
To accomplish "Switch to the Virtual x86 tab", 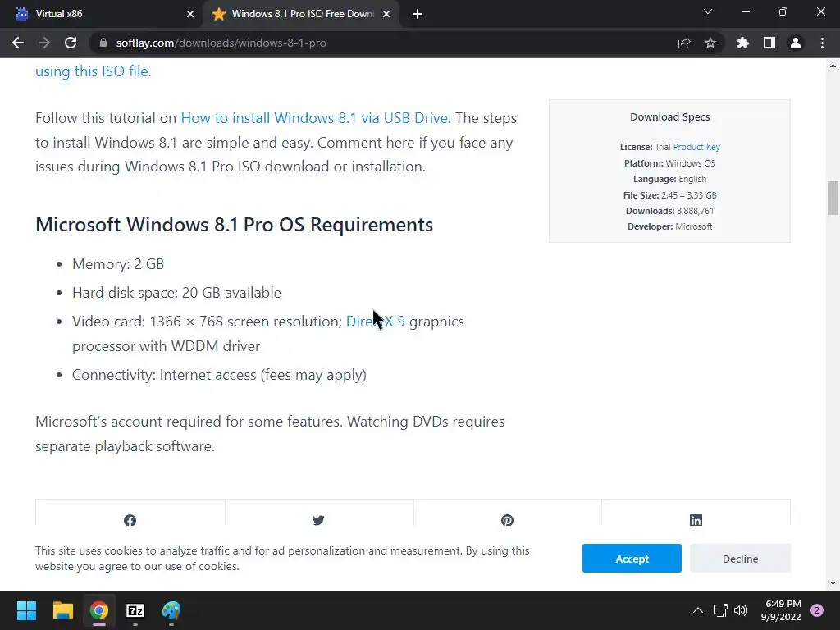I will [101, 14].
